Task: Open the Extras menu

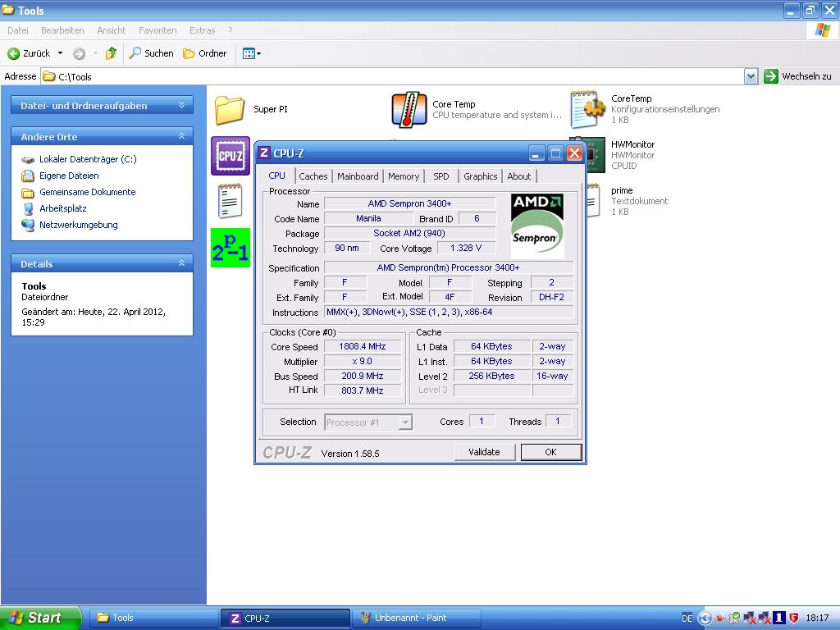Action: point(202,30)
